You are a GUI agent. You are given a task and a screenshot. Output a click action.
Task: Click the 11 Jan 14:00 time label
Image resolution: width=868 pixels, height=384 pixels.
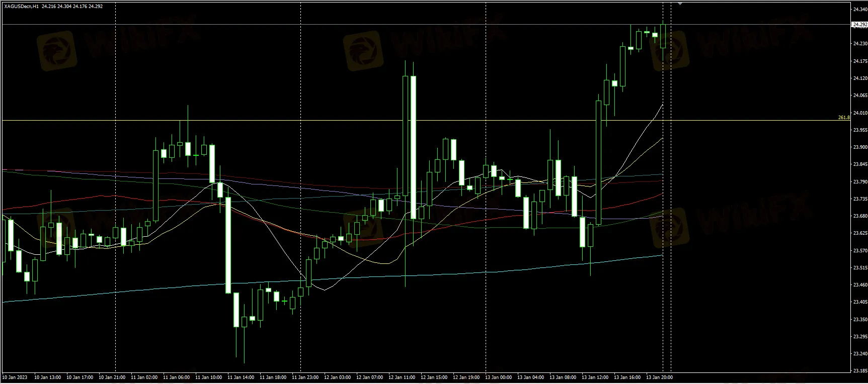tap(241, 377)
